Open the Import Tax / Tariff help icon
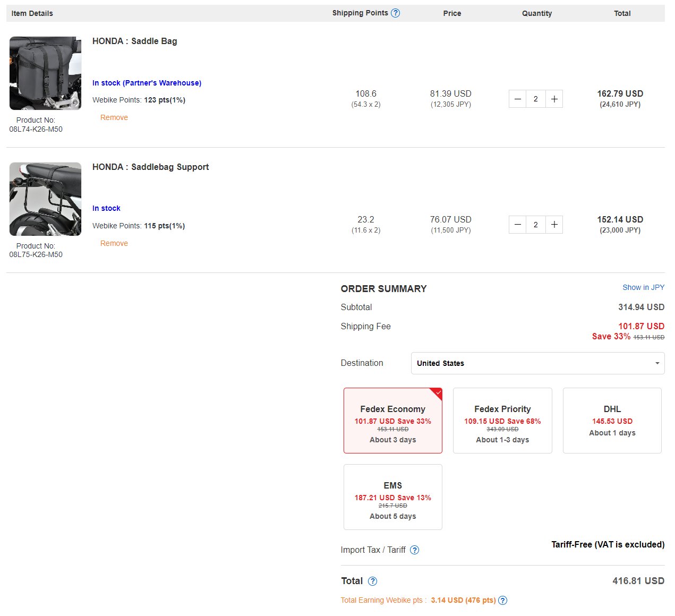Image resolution: width=675 pixels, height=616 pixels. click(415, 550)
